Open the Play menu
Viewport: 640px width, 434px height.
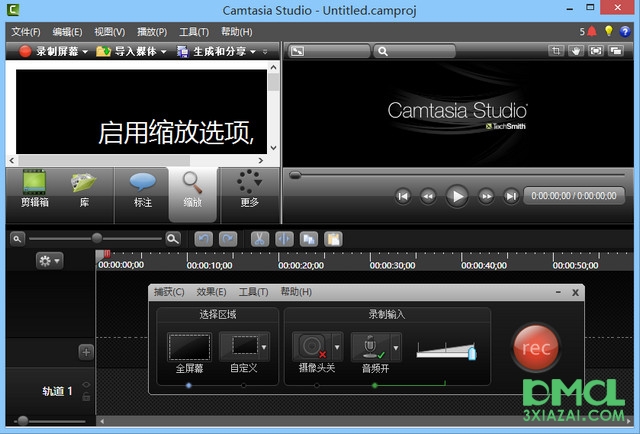[x=152, y=32]
